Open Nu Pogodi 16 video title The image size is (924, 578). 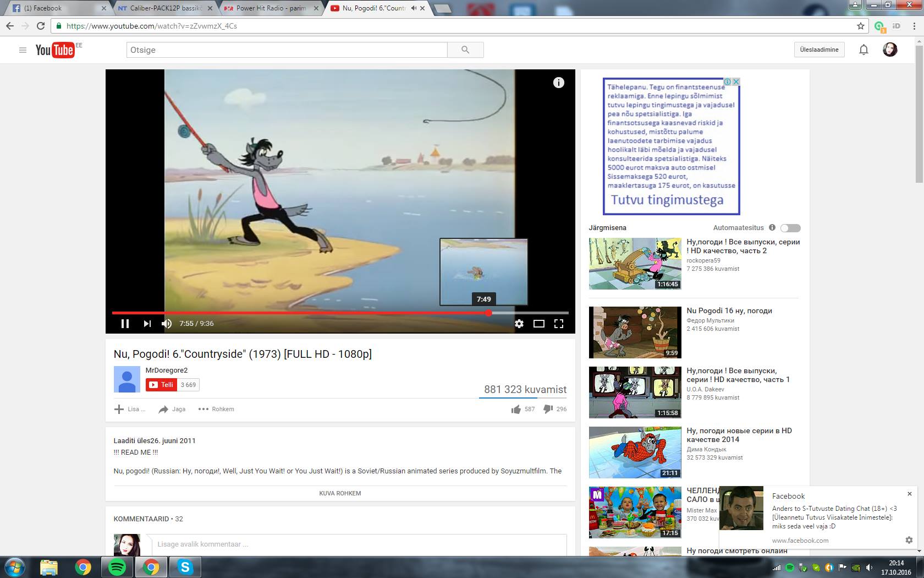(729, 310)
